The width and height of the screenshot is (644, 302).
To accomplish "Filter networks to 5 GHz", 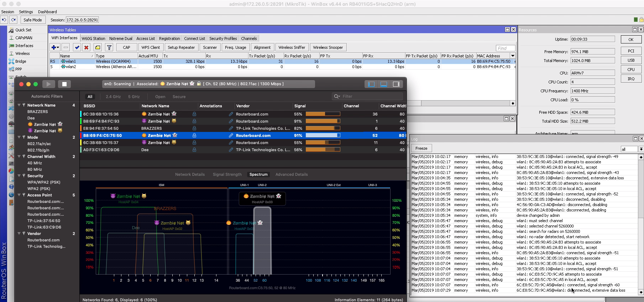I will pyautogui.click(x=134, y=97).
